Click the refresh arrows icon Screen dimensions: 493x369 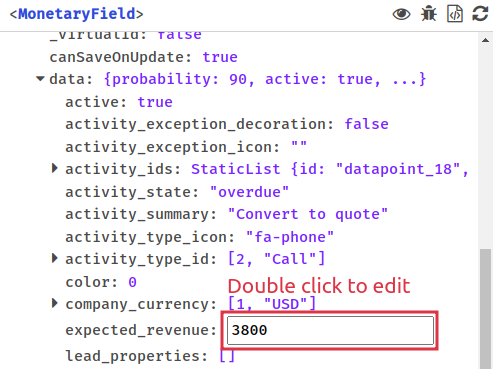pos(480,14)
